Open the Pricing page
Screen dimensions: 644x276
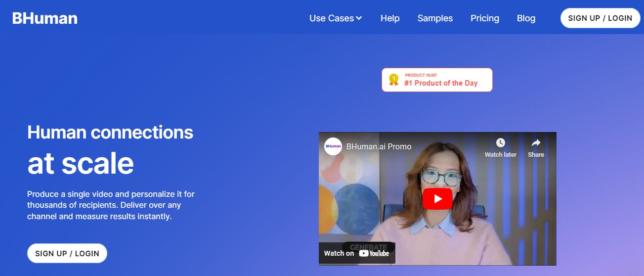coord(485,18)
